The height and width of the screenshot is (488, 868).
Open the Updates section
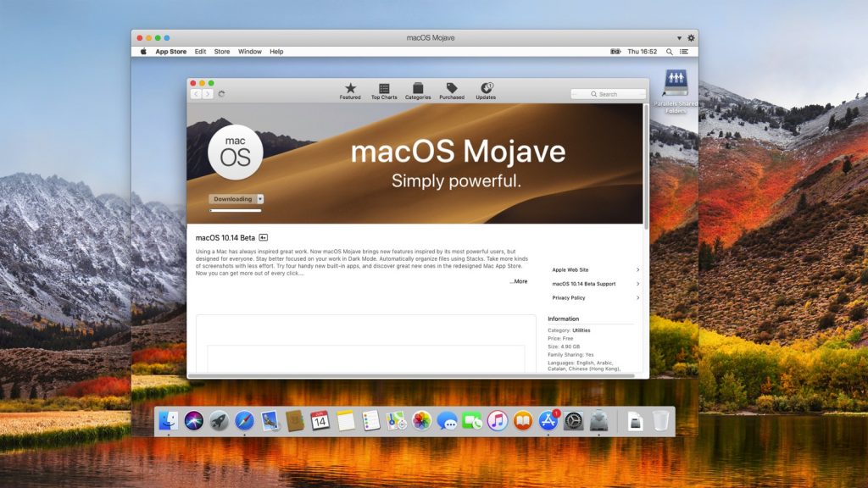point(486,91)
